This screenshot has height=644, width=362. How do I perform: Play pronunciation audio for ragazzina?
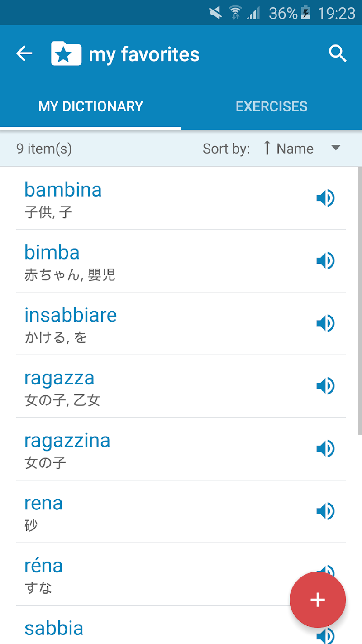tap(325, 448)
